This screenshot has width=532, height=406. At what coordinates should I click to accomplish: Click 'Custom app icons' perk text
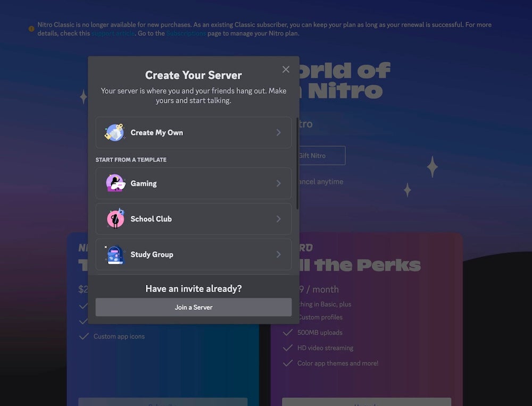(119, 336)
